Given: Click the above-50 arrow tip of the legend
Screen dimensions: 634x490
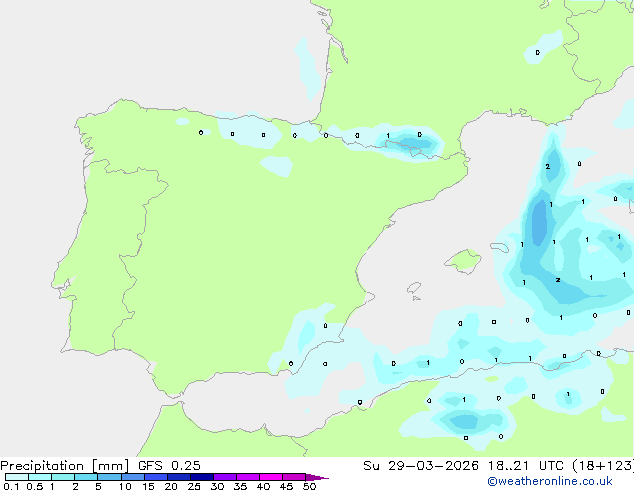Looking at the screenshot, I should point(317,477).
